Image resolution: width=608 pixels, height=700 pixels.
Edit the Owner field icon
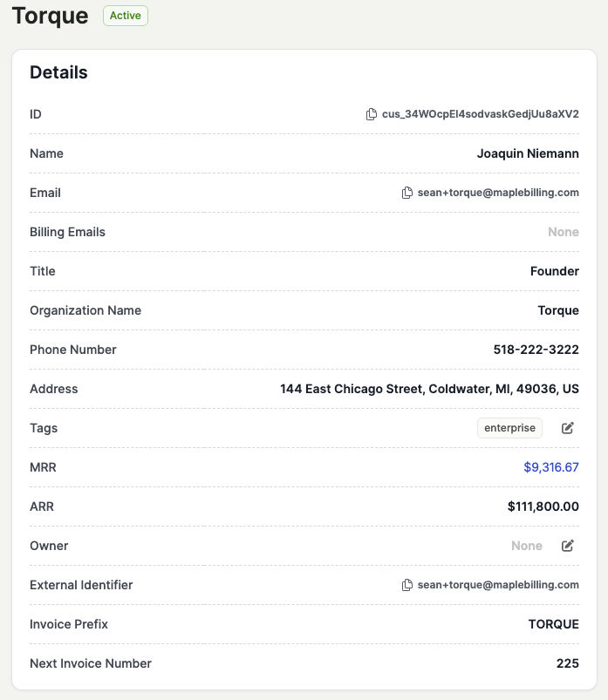(568, 546)
